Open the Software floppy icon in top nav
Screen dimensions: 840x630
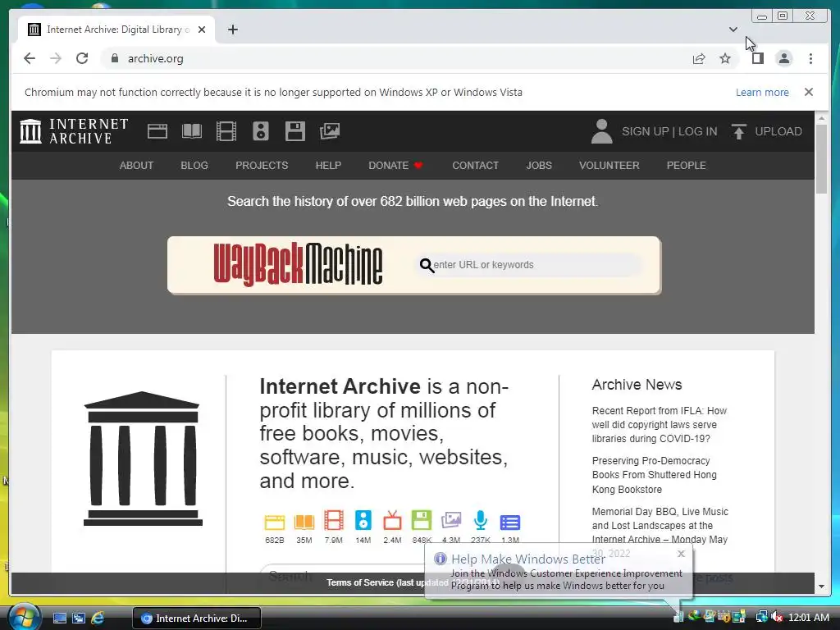point(294,131)
